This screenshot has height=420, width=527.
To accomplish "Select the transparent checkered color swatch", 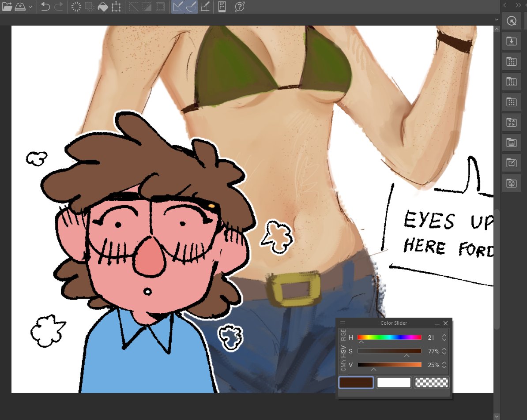I will [x=432, y=382].
